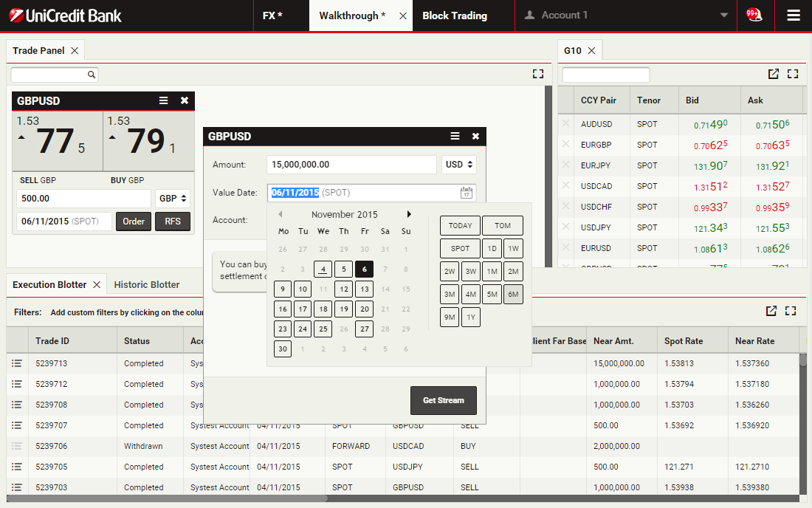Open GBP currency dropdown in tile
Screen dimensions: 812x508
pyautogui.click(x=173, y=199)
